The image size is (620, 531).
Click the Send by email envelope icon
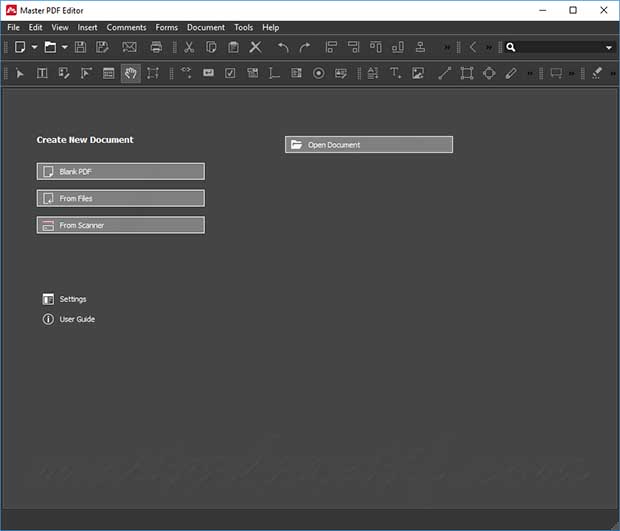(x=129, y=47)
